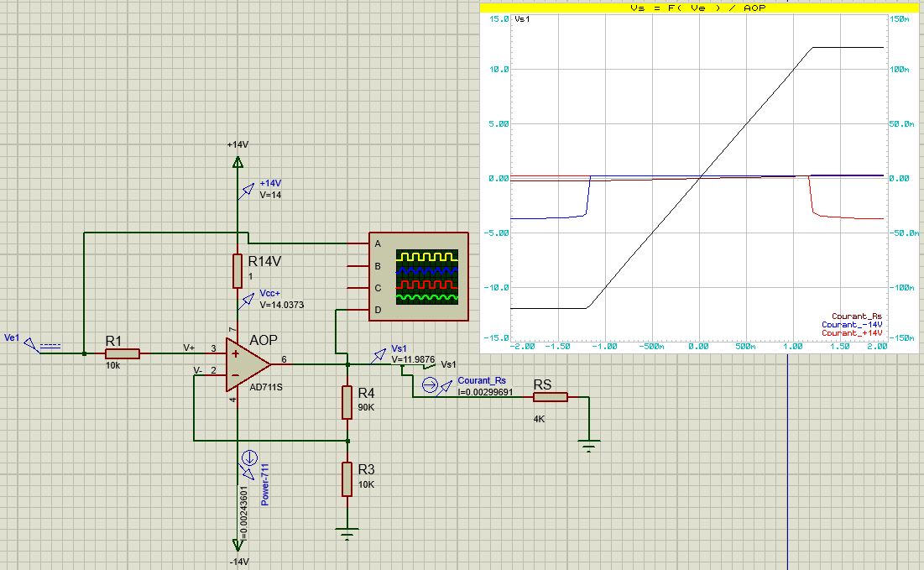Select resistor R4 90K
The image size is (924, 570).
tap(347, 402)
